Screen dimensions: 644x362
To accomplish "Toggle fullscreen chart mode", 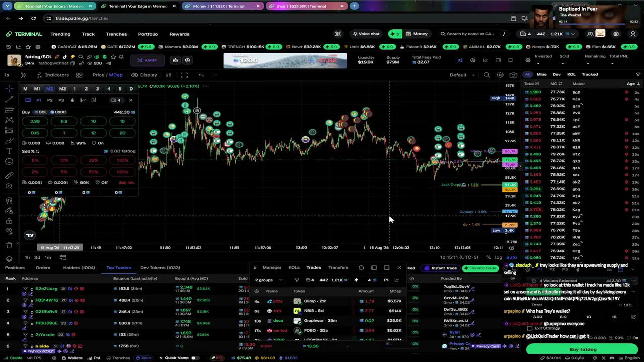I will (184, 75).
